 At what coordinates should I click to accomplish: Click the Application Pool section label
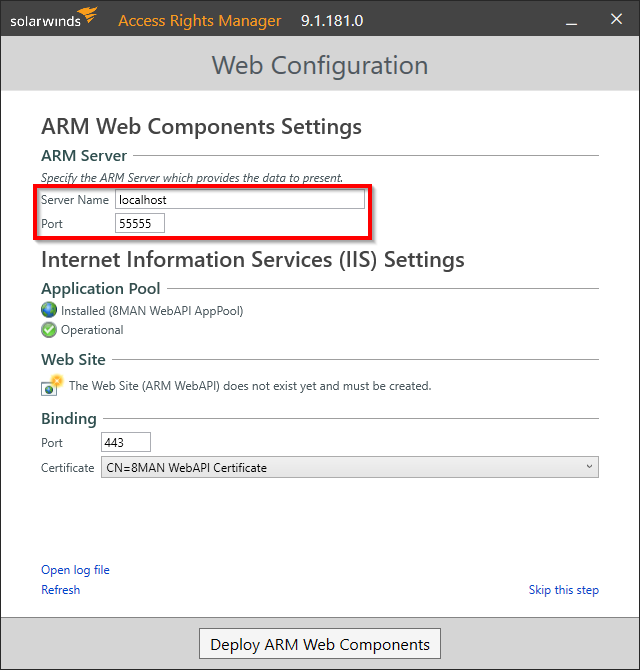[x=100, y=288]
